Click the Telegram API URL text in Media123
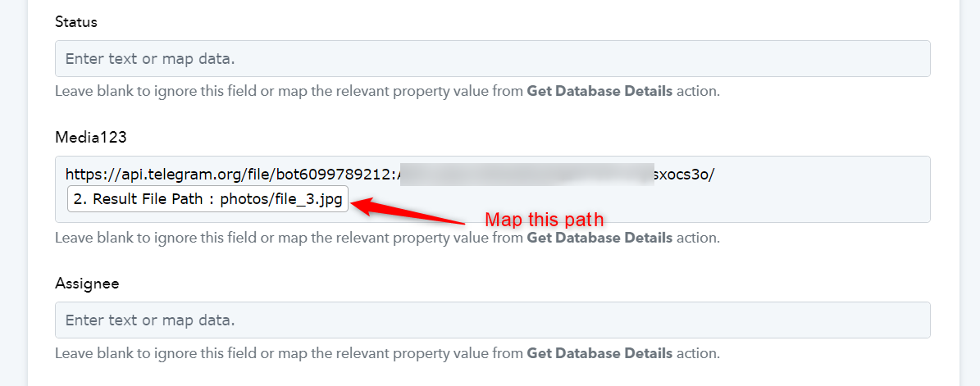 point(390,175)
